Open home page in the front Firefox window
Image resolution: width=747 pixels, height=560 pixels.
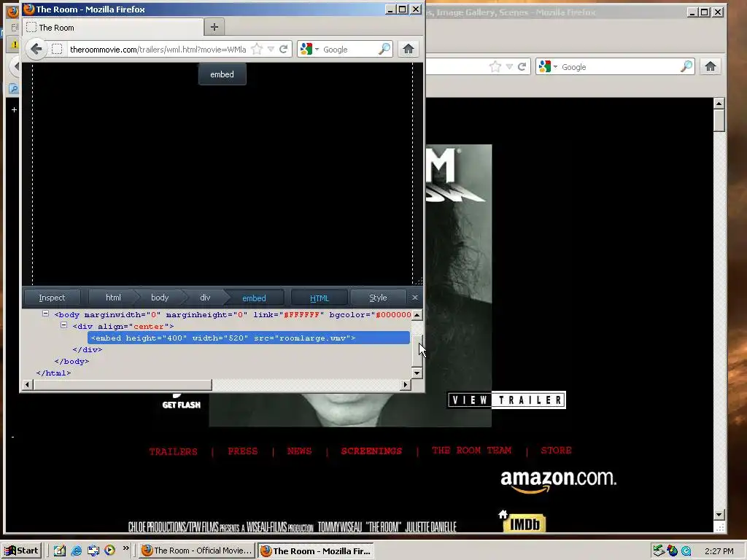pyautogui.click(x=409, y=49)
